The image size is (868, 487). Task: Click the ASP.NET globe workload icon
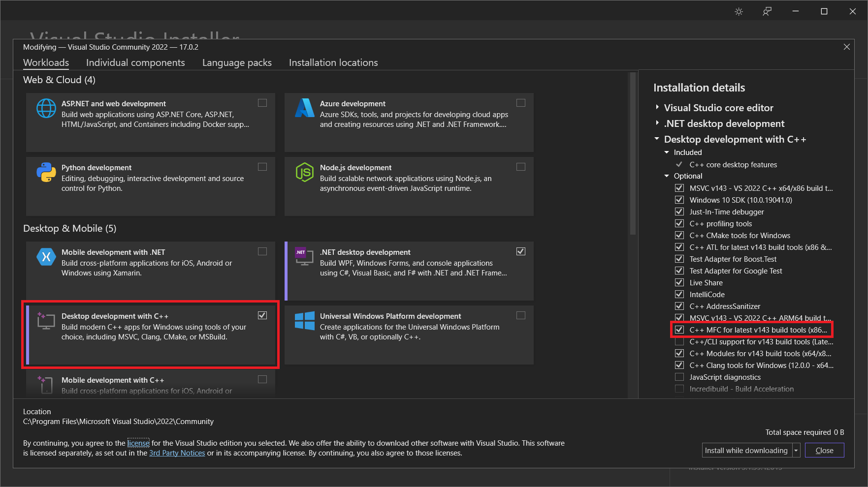(46, 108)
